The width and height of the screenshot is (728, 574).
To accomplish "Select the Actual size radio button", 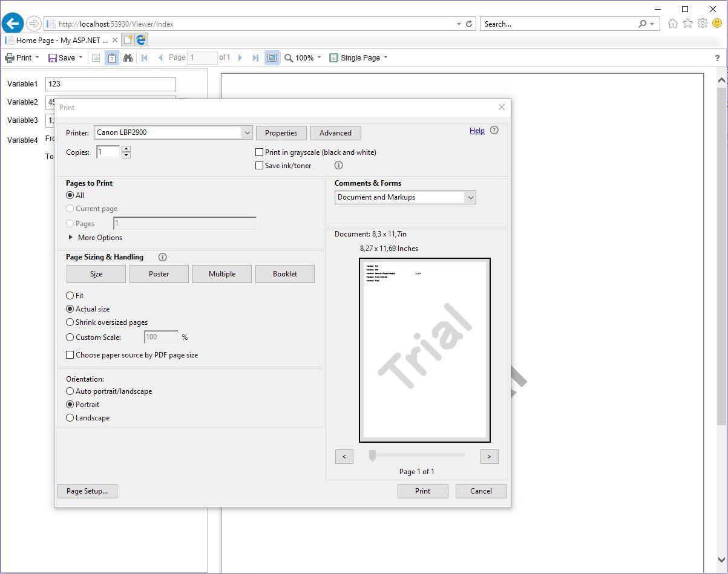I will (x=70, y=309).
